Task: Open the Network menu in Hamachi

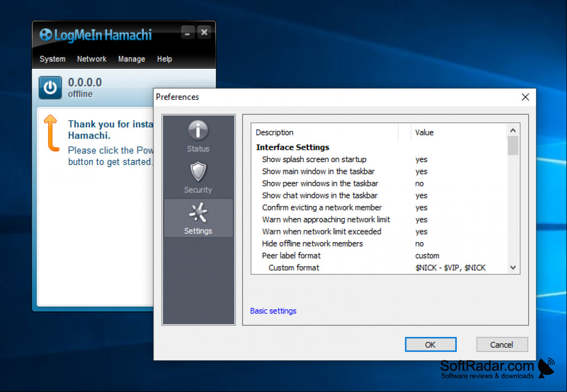Action: click(x=91, y=59)
